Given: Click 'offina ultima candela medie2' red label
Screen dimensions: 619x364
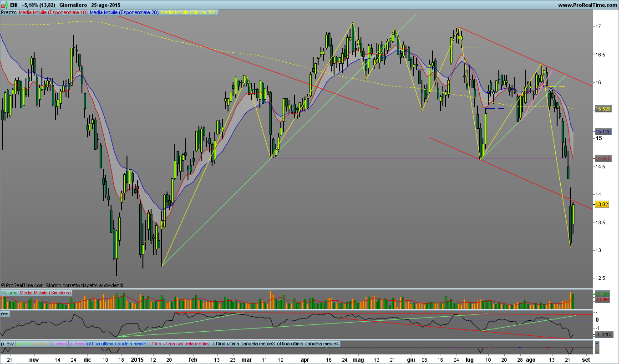Looking at the screenshot, I should point(180,344).
